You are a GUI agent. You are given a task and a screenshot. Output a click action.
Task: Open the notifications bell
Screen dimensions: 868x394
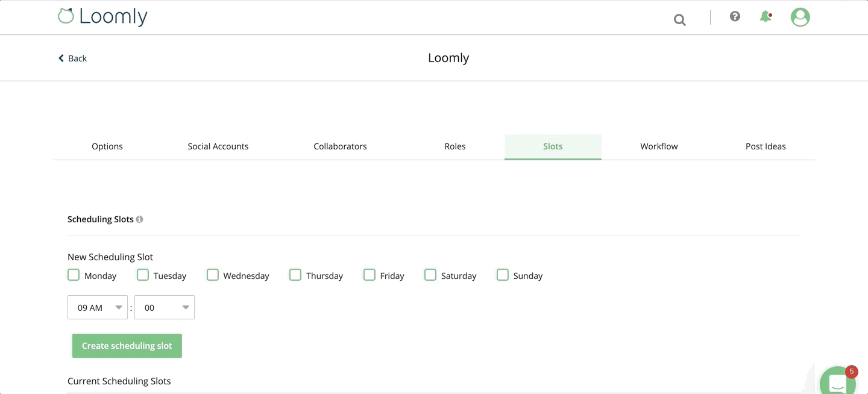pyautogui.click(x=764, y=17)
